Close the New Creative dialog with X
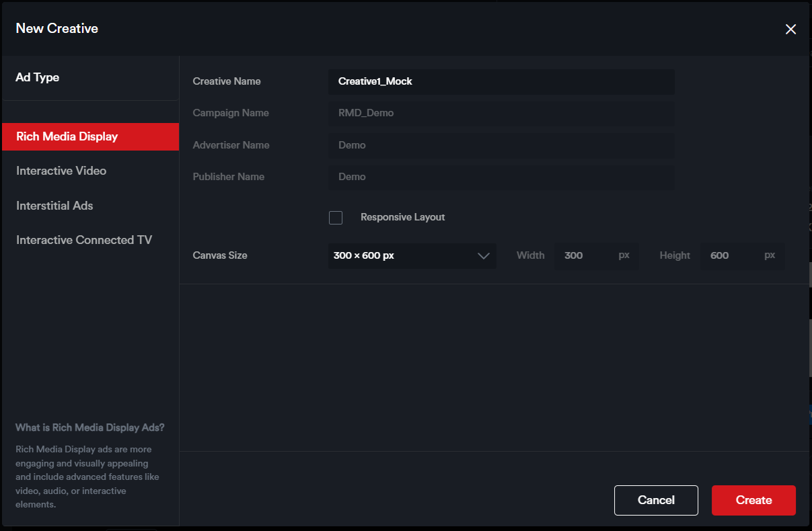Screen dimensions: 812x531 click(790, 29)
